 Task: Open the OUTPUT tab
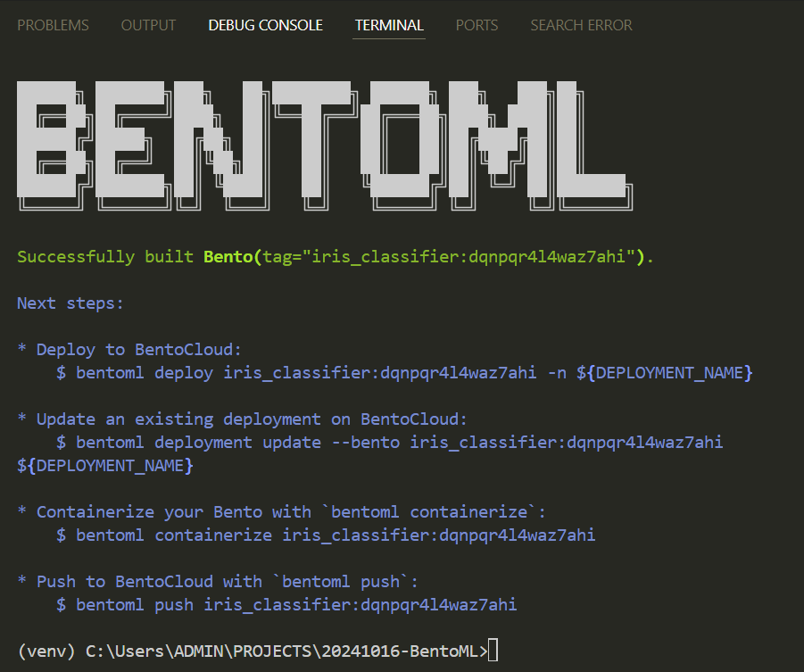tap(148, 25)
